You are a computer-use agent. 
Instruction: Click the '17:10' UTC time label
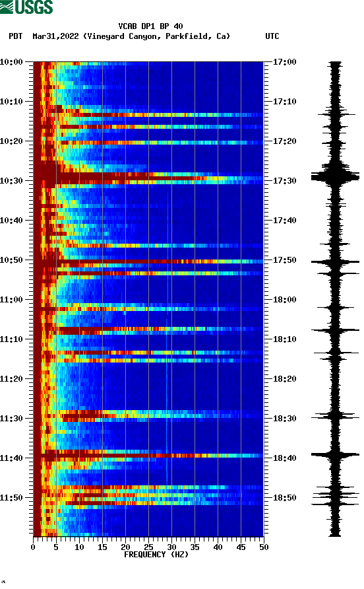tap(284, 102)
